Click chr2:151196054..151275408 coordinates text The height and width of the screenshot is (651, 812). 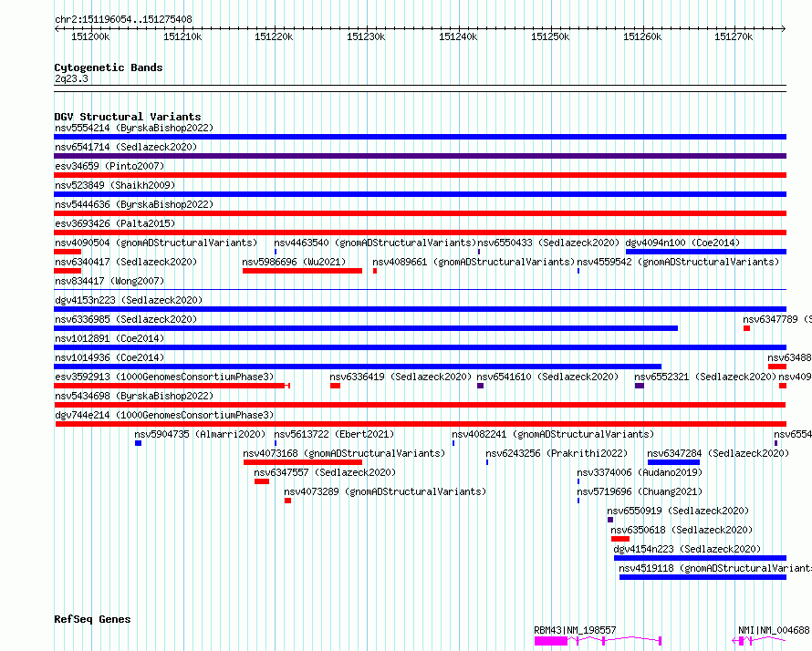coord(123,19)
